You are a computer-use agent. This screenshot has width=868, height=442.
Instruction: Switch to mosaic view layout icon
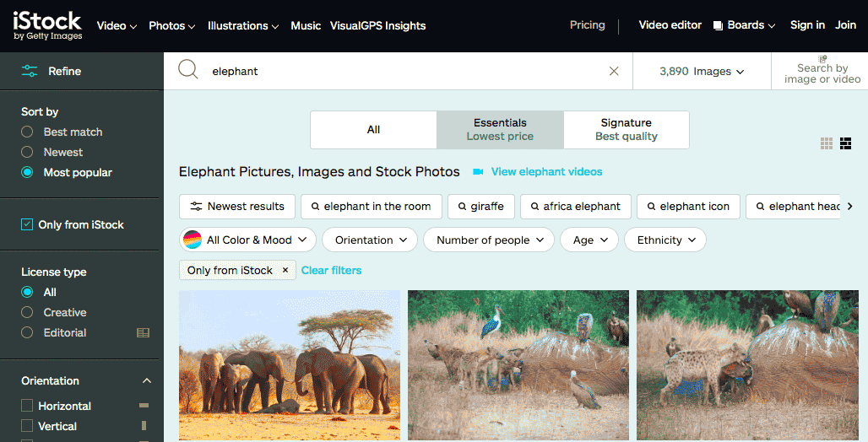pos(846,143)
